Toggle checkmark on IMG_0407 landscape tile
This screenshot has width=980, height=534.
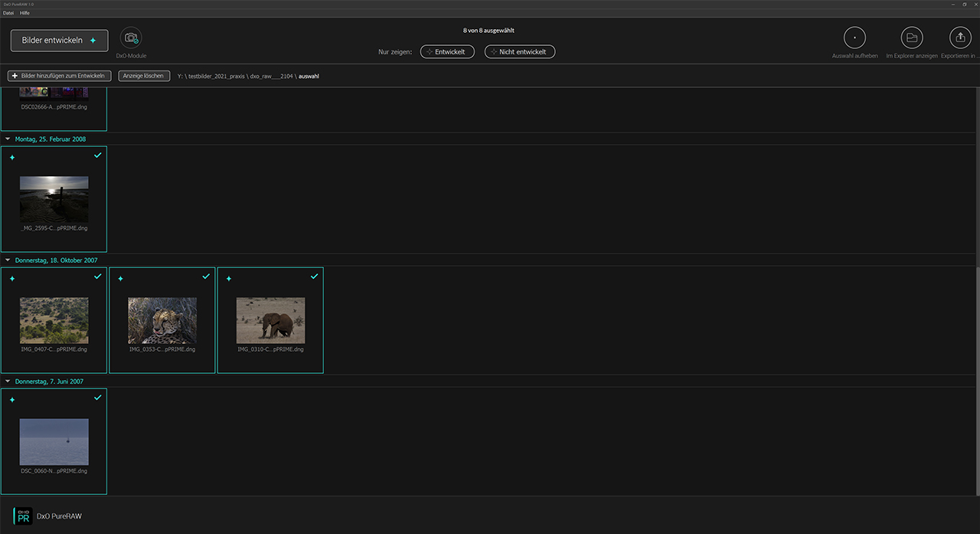pyautogui.click(x=97, y=277)
